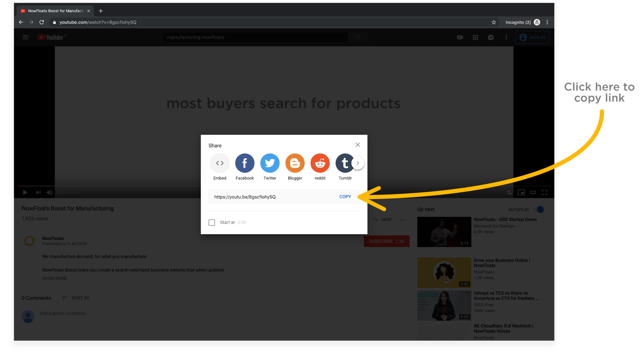This screenshot has height=351, width=644.
Task: Close the Share dialog
Action: coord(358,145)
